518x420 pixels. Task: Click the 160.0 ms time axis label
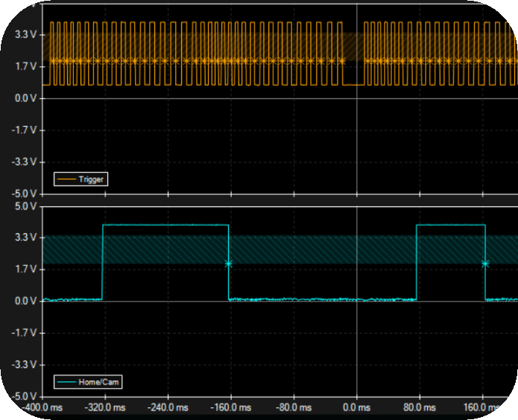tap(483, 408)
